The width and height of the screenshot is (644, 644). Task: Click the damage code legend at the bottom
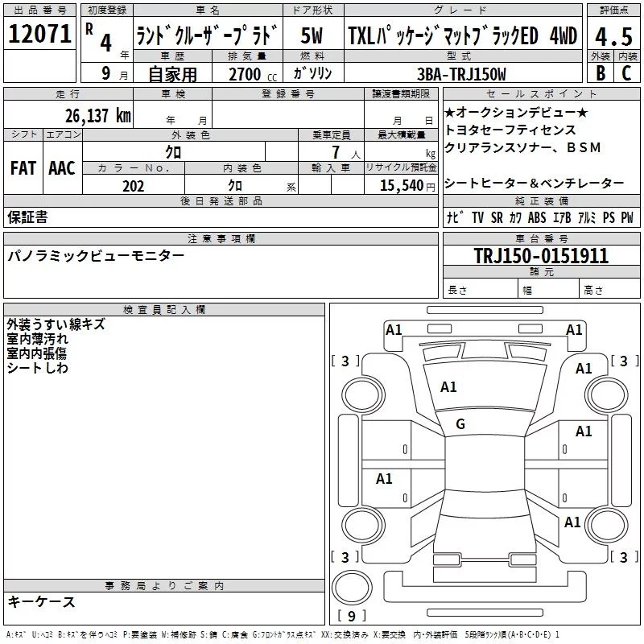[283, 635]
